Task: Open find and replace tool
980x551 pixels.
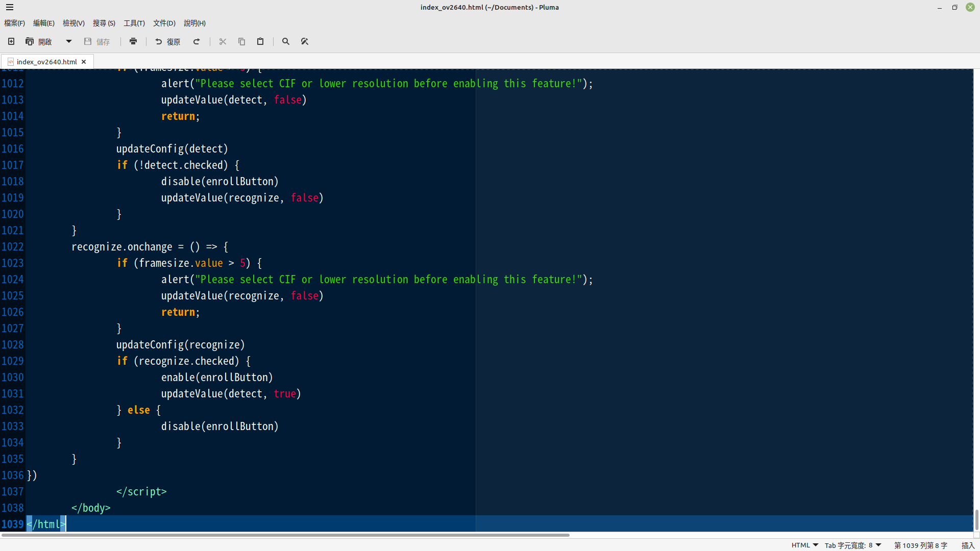Action: click(305, 41)
